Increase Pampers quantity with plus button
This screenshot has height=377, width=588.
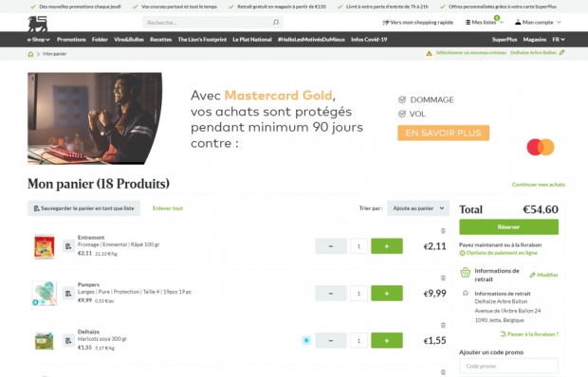pyautogui.click(x=387, y=293)
